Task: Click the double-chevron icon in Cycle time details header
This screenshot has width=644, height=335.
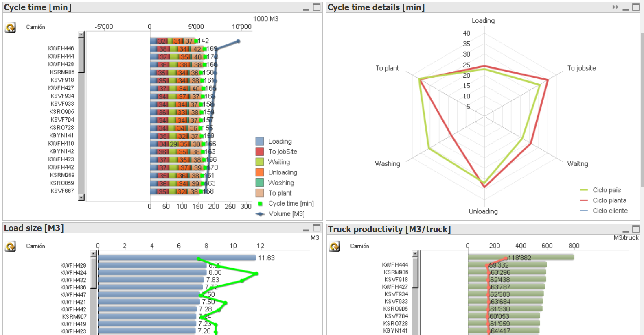Action: tap(615, 7)
